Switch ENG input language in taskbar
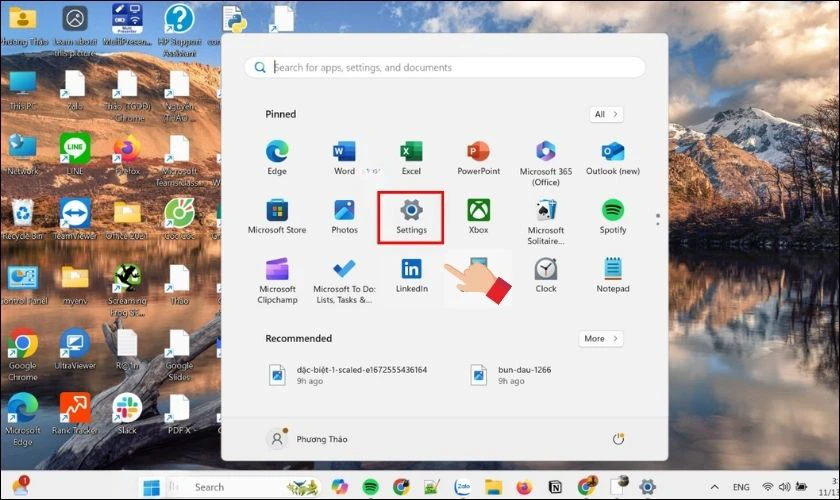 pos(741,487)
